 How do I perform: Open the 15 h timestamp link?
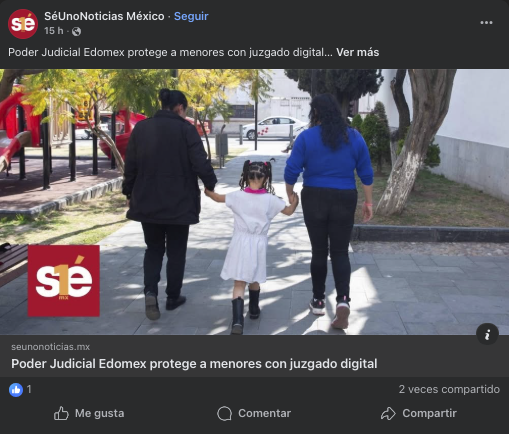pyautogui.click(x=53, y=31)
